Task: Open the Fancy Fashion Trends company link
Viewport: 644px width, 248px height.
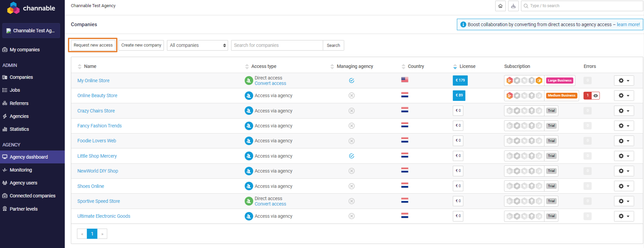Action: click(x=99, y=126)
